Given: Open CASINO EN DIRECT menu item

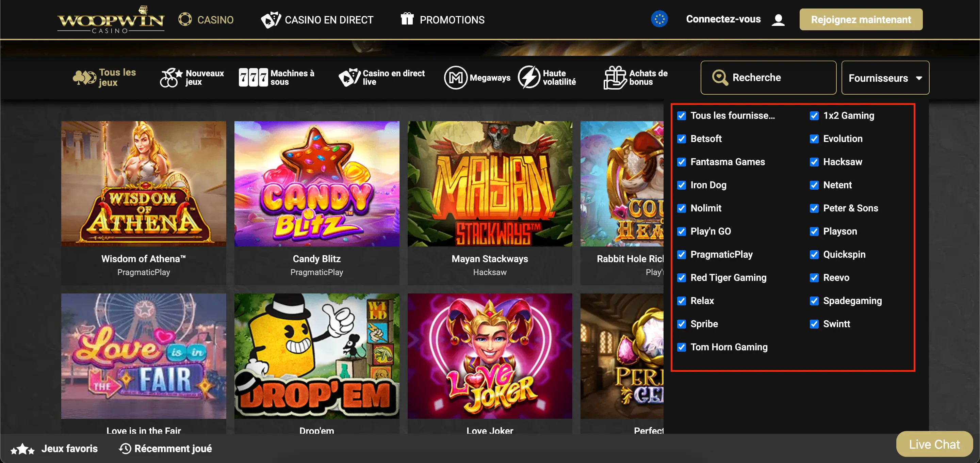Looking at the screenshot, I should click(x=317, y=20).
